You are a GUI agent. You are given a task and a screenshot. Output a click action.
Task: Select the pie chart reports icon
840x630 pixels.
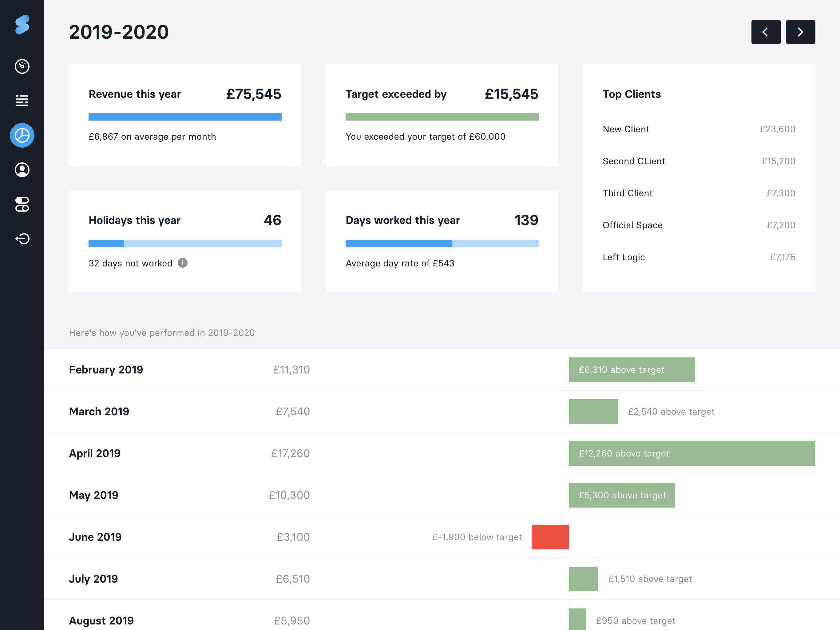[x=22, y=135]
